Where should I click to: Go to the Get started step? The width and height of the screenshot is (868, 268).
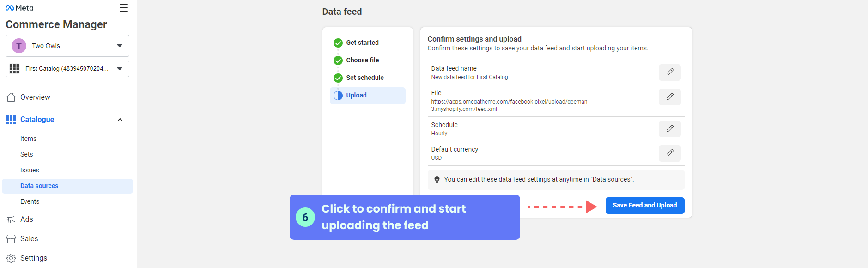click(x=362, y=43)
